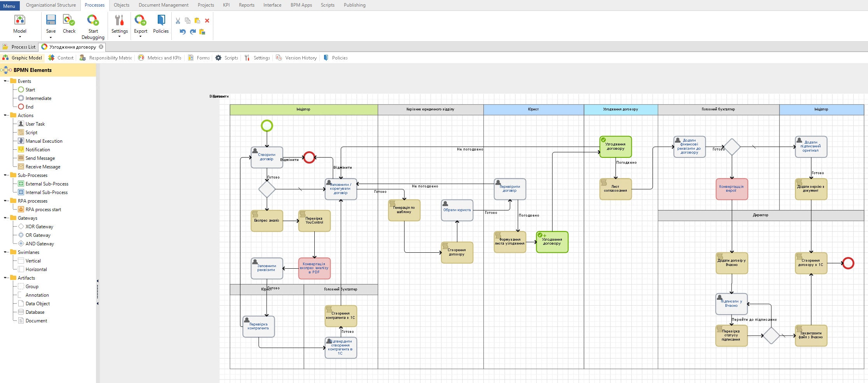This screenshot has width=868, height=383.
Task: Collapse the Events tree folder
Action: pyautogui.click(x=5, y=81)
